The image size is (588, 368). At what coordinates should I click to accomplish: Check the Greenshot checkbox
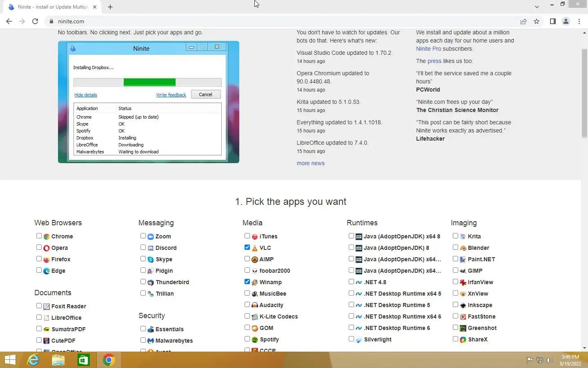pos(455,328)
